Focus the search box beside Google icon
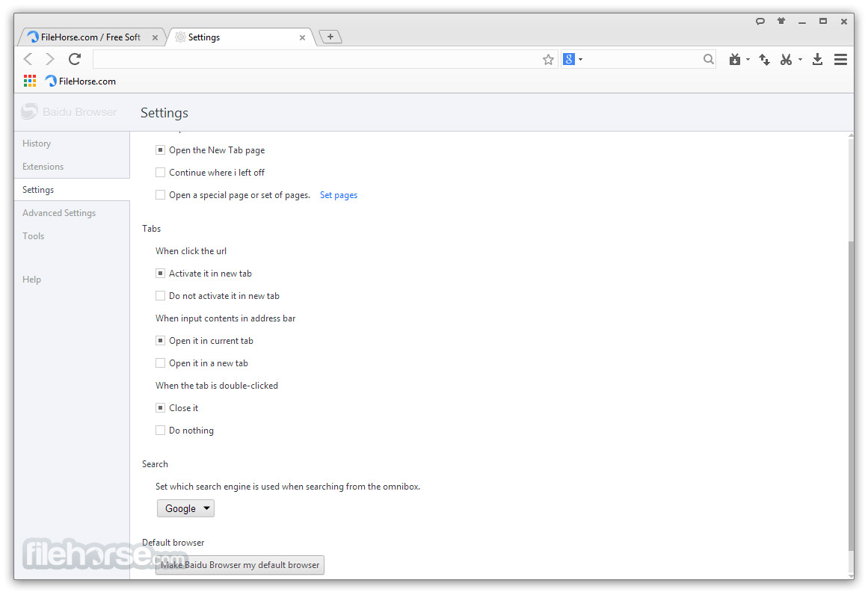 pyautogui.click(x=643, y=59)
